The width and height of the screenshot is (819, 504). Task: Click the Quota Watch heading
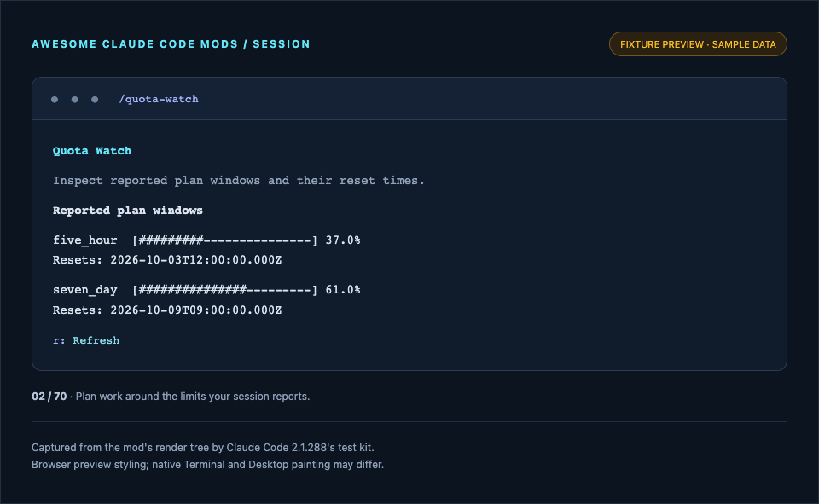click(x=92, y=151)
